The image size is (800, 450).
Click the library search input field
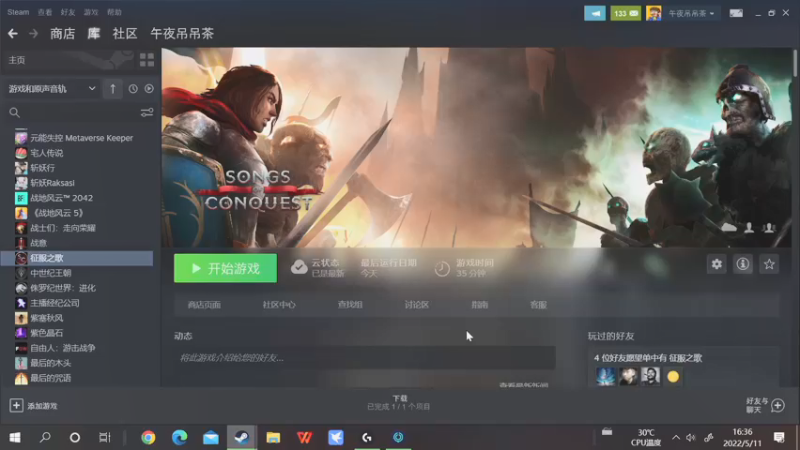tap(79, 112)
